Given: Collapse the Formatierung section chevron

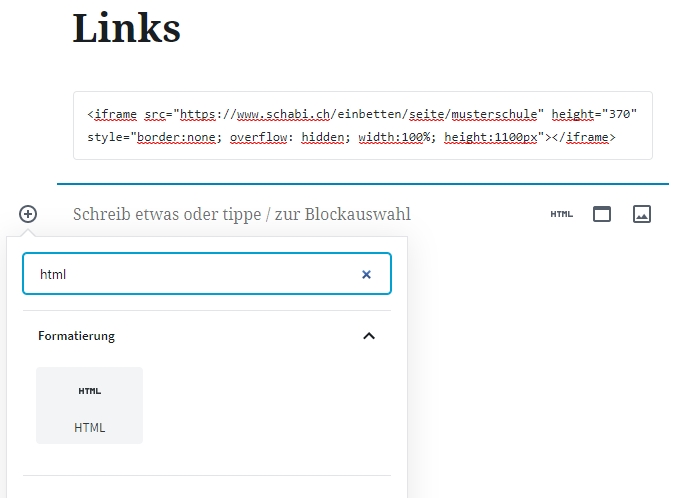Looking at the screenshot, I should coord(369,336).
